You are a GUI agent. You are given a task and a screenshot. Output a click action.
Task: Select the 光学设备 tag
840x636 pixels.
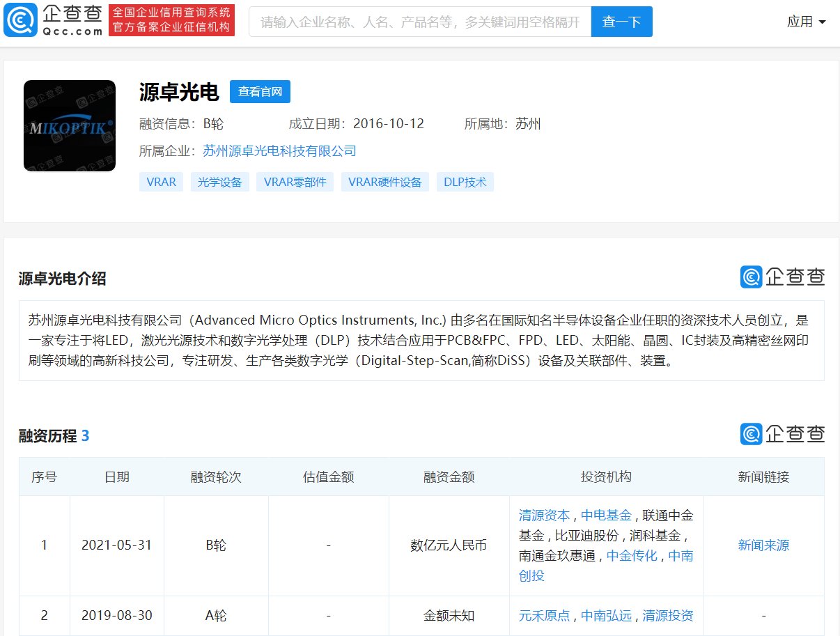[219, 183]
